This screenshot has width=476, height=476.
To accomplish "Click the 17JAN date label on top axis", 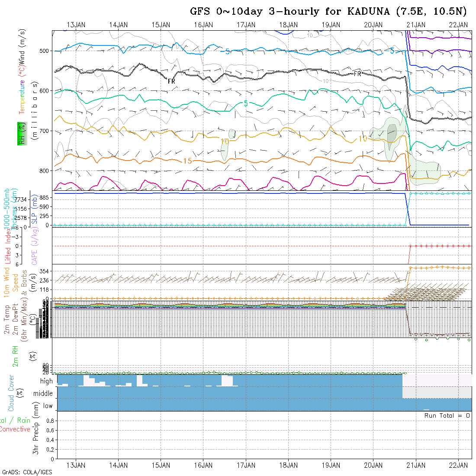I will point(246,25).
